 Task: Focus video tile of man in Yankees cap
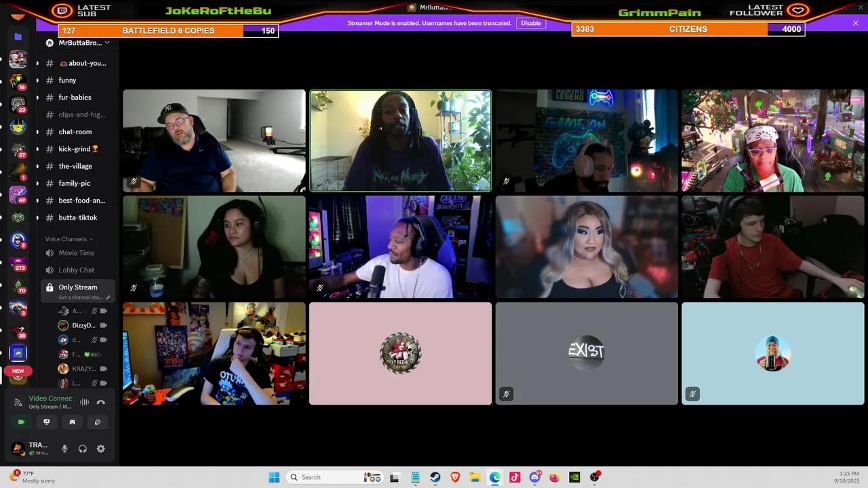coord(214,141)
